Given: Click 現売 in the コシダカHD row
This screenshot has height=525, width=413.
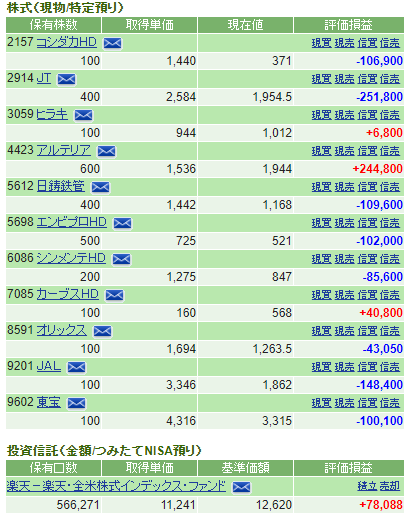Looking at the screenshot, I should click(344, 43).
